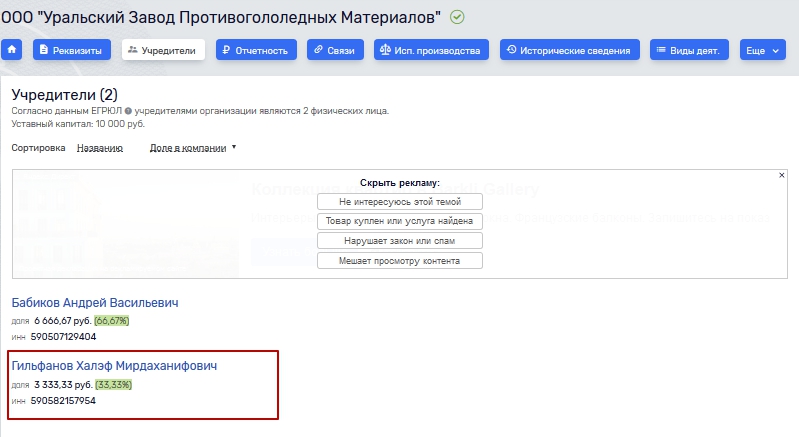Click share amount 3 333,33 руб.
This screenshot has width=799, height=437.
pyautogui.click(x=64, y=385)
